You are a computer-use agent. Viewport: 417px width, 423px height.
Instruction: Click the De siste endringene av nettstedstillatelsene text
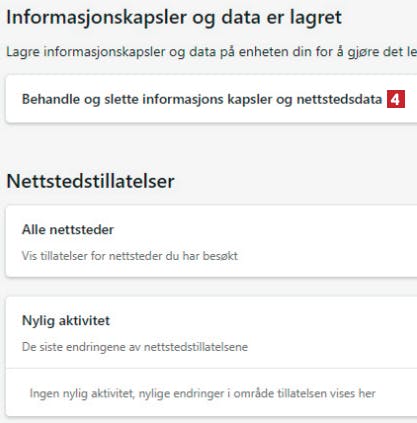tap(135, 347)
